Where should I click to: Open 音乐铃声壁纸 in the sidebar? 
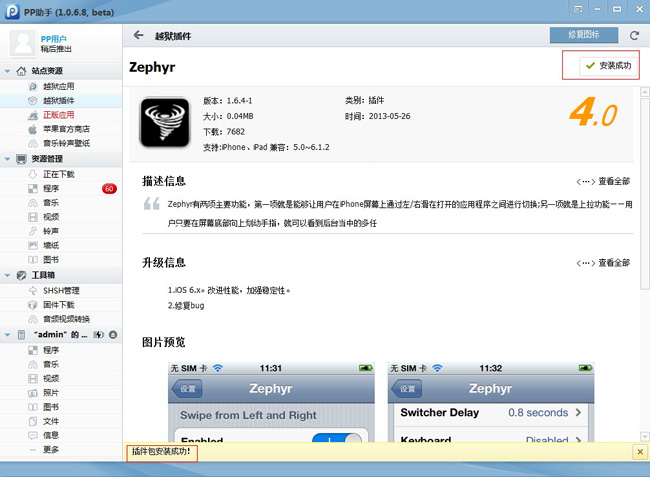65,143
